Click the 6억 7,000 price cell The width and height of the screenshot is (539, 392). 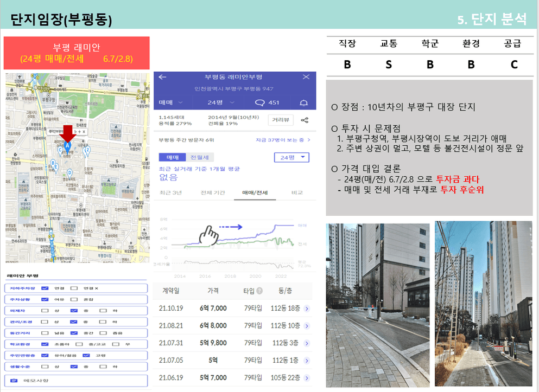pos(213,309)
